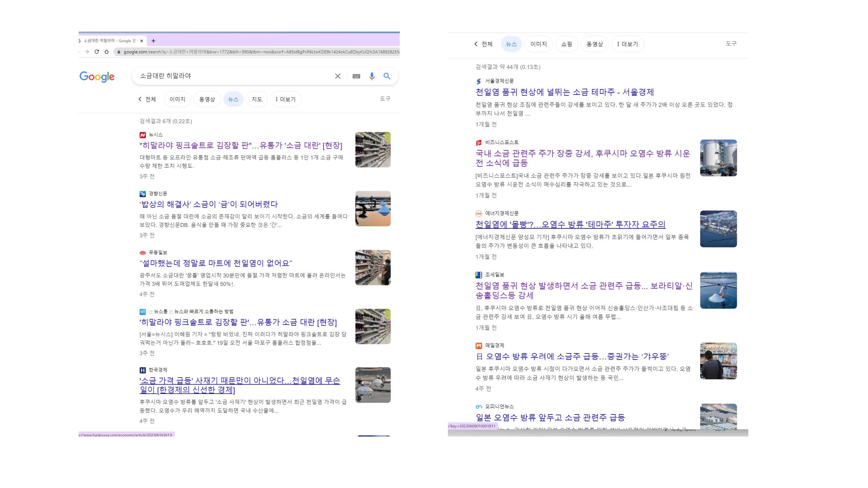Click the 경향신문 salt field thumbnail

coord(373,209)
